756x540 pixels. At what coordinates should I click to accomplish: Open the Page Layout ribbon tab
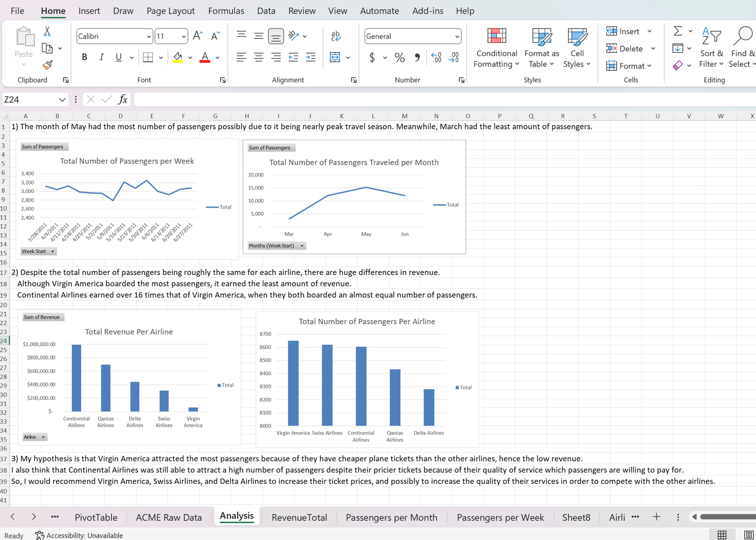[x=170, y=11]
